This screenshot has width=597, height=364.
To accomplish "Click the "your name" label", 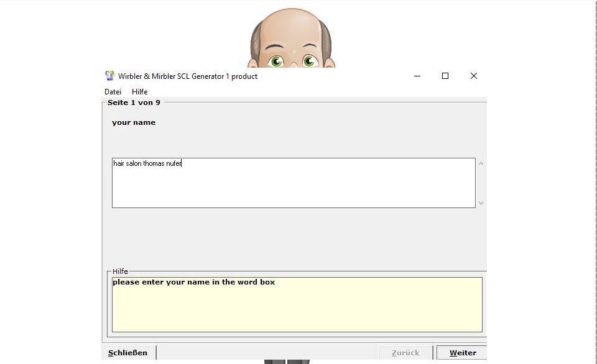I will (x=134, y=122).
